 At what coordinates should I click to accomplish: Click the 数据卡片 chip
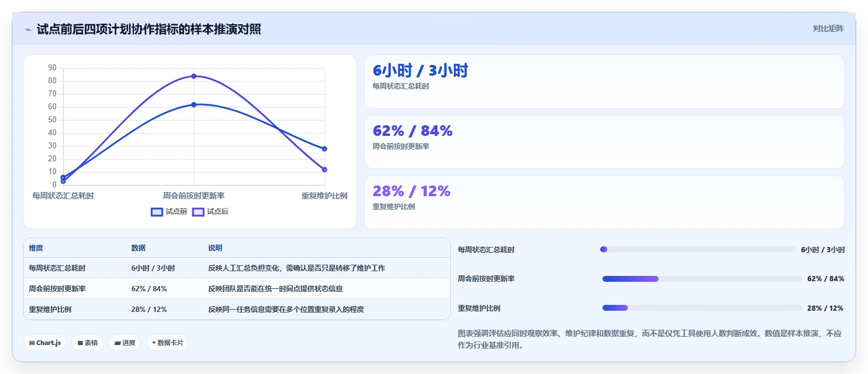coord(168,343)
